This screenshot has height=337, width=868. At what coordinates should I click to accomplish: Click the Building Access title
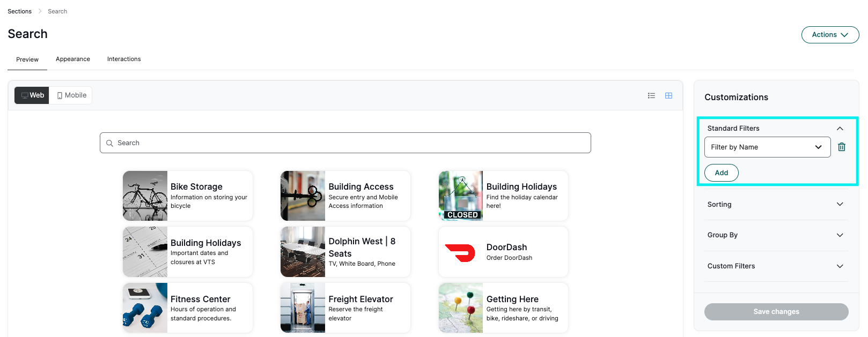click(361, 186)
